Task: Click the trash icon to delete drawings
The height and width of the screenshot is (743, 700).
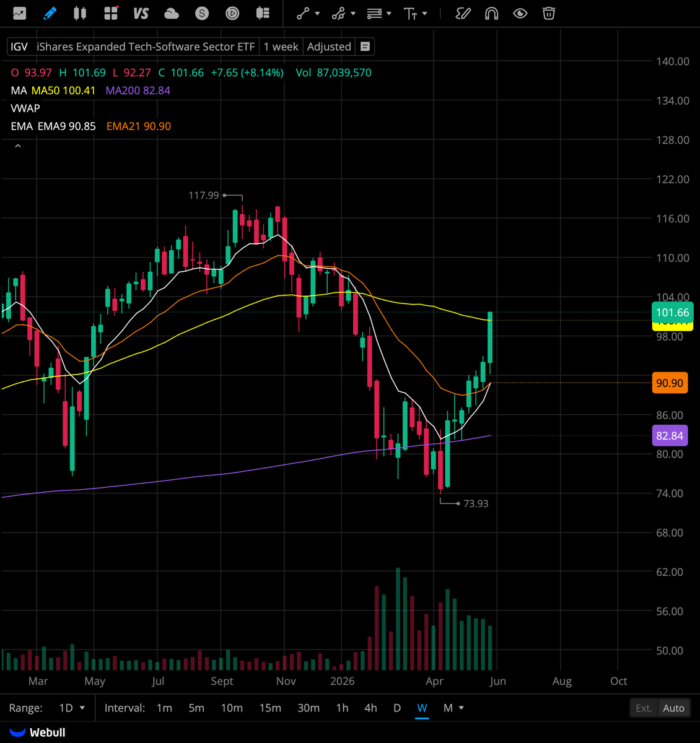Action: tap(549, 13)
